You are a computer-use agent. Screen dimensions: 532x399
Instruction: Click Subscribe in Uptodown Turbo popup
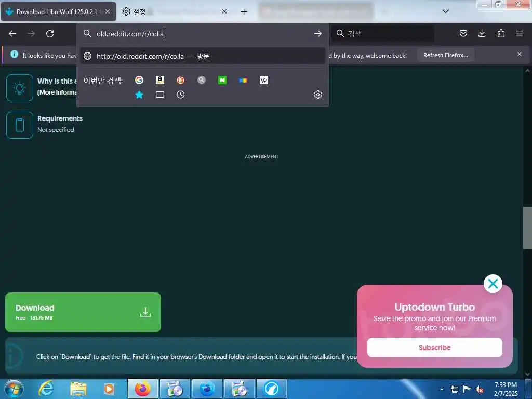click(x=435, y=348)
